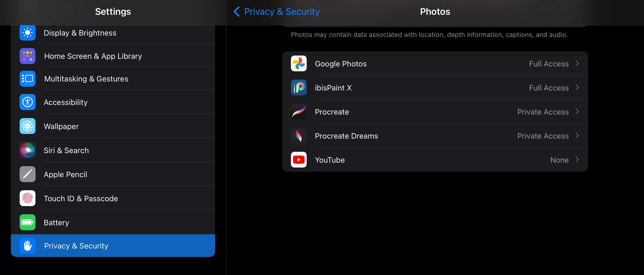Tap the blue back chevron arrow

pyautogui.click(x=237, y=11)
